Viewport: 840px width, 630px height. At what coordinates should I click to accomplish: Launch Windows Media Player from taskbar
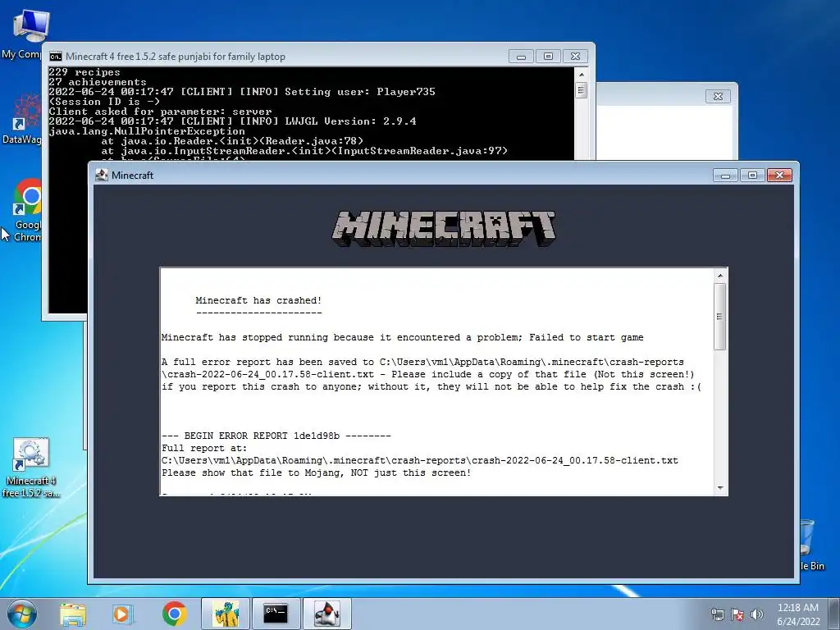point(122,614)
